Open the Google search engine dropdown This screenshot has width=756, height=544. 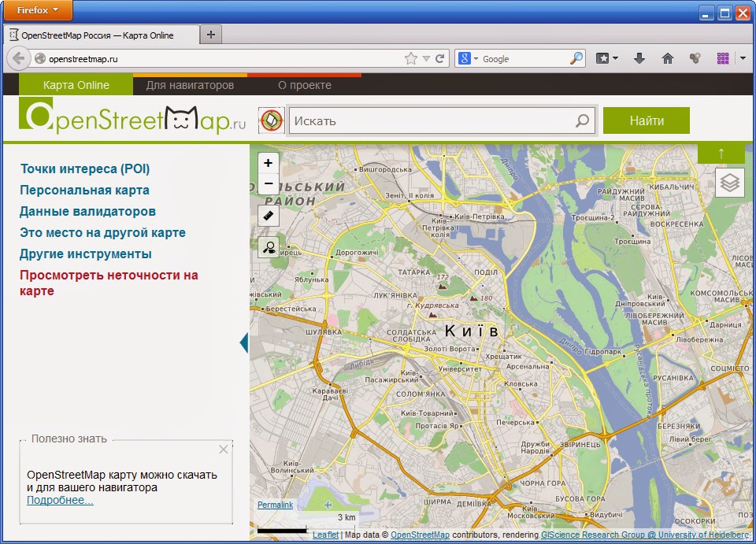click(x=469, y=58)
